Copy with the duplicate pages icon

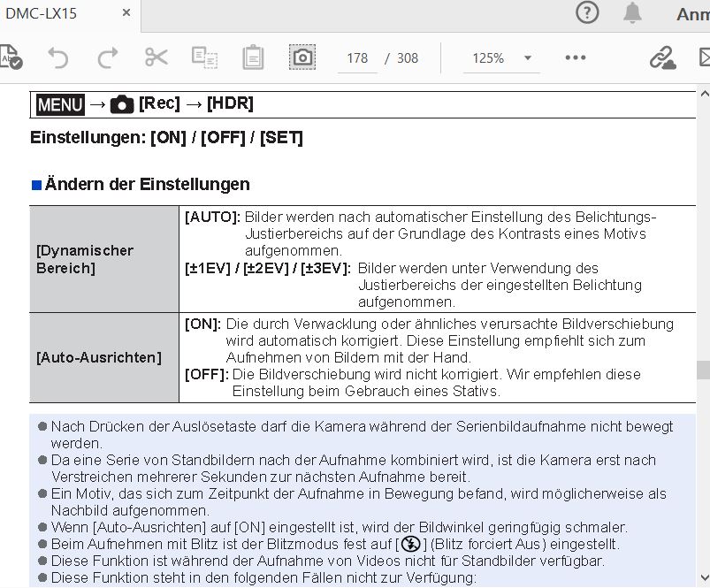(204, 57)
